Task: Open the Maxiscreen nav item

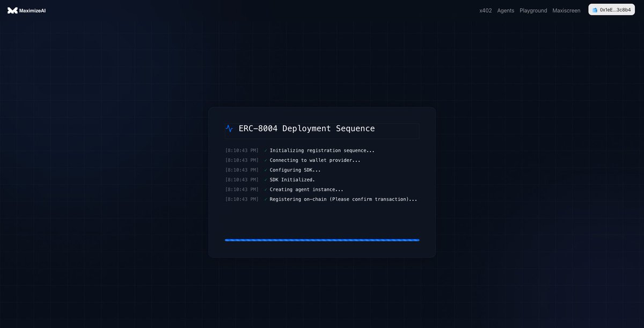Action: point(566,10)
